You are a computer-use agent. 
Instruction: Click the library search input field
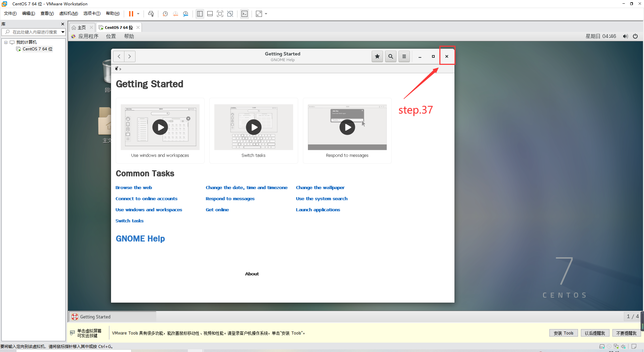35,32
